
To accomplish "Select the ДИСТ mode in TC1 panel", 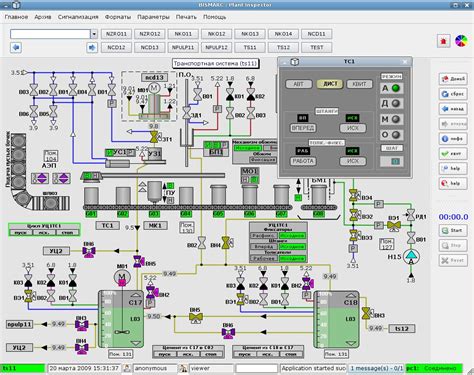I will [x=330, y=84].
